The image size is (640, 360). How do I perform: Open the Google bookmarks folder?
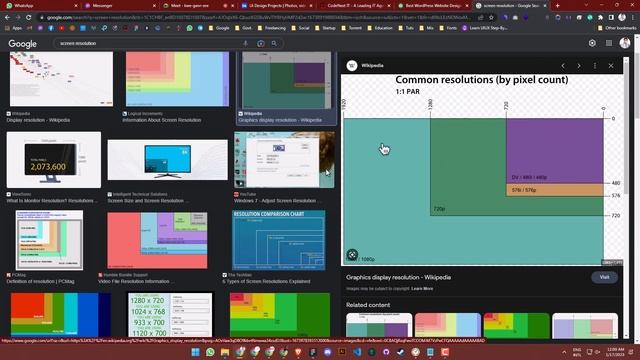click(x=219, y=28)
